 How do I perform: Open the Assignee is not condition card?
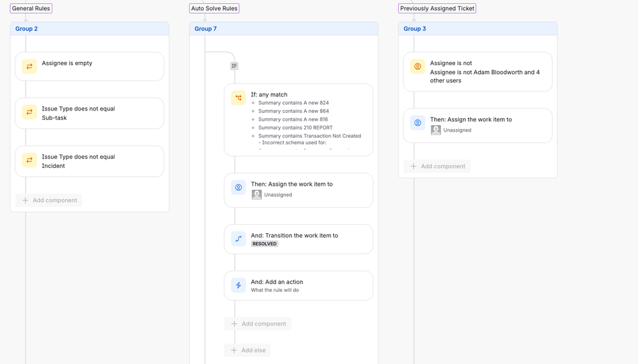(478, 72)
